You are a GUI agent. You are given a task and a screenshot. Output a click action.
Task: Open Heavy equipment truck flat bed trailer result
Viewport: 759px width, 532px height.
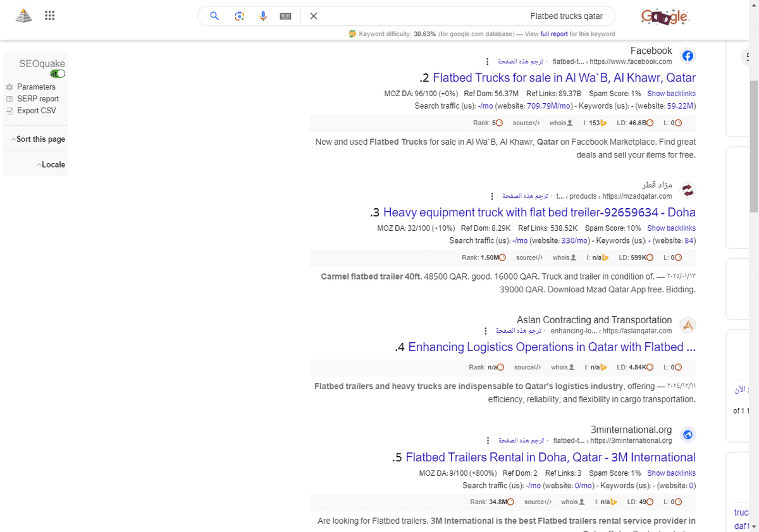pyautogui.click(x=540, y=213)
